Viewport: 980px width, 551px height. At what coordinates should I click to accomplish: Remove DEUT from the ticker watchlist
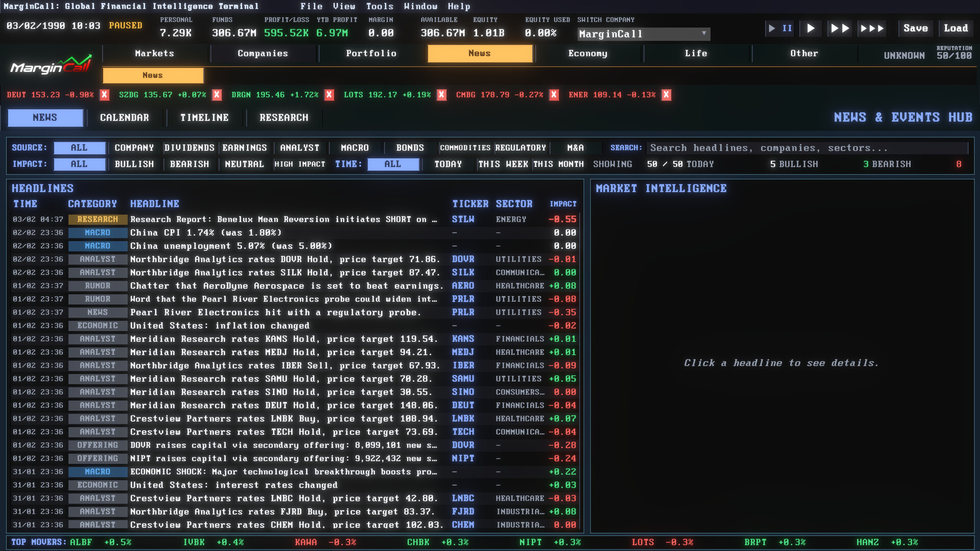coord(105,95)
